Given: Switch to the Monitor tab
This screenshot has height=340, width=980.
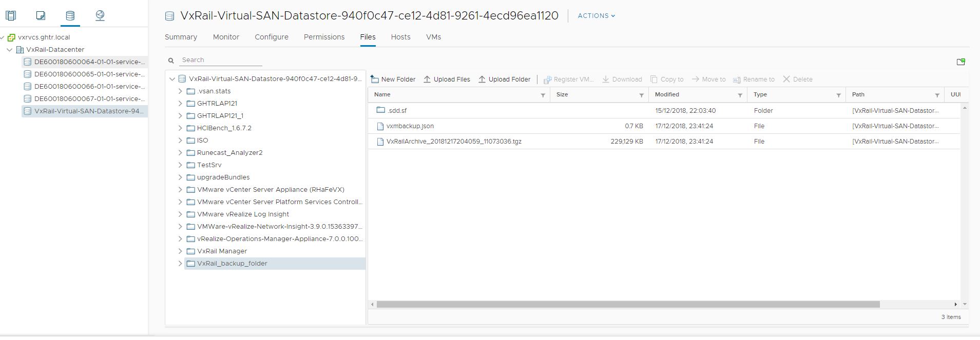Looking at the screenshot, I should pyautogui.click(x=226, y=37).
